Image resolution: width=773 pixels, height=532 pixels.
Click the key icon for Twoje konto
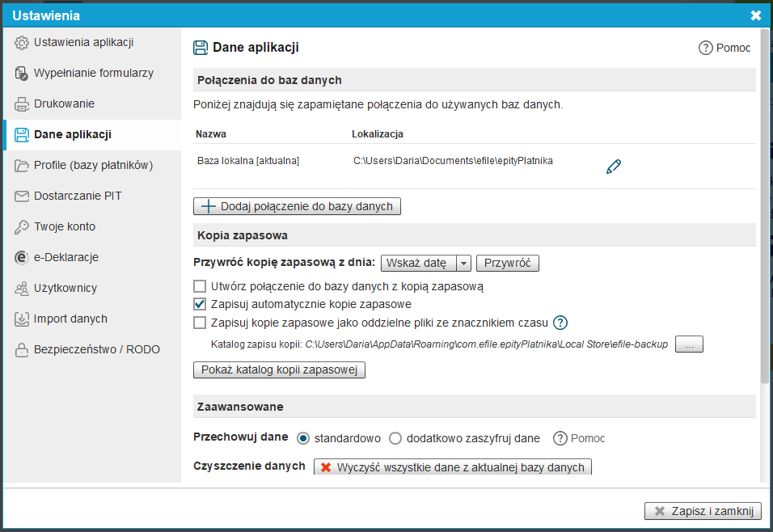pyautogui.click(x=22, y=227)
